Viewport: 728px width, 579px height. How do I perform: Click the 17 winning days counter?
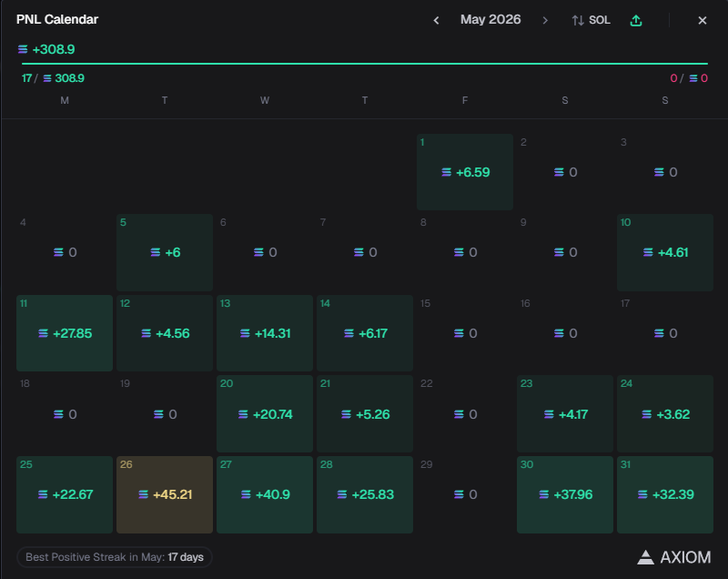tap(26, 78)
